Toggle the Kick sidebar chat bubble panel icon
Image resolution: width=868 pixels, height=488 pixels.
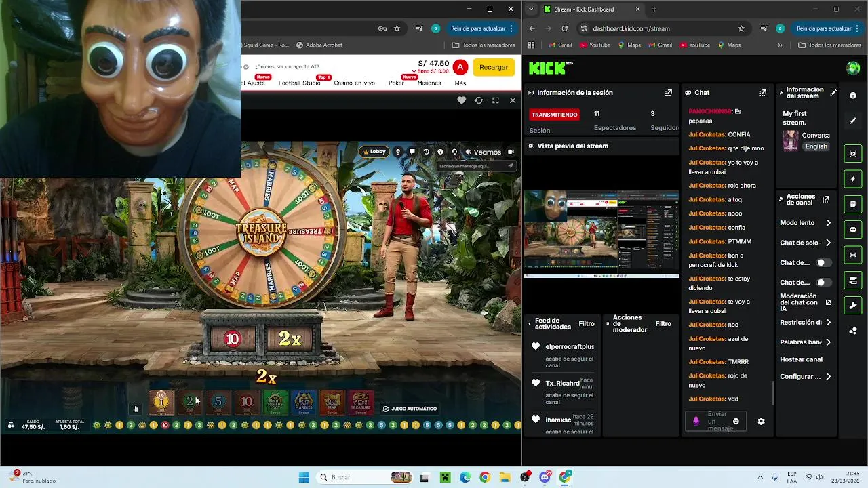click(853, 230)
